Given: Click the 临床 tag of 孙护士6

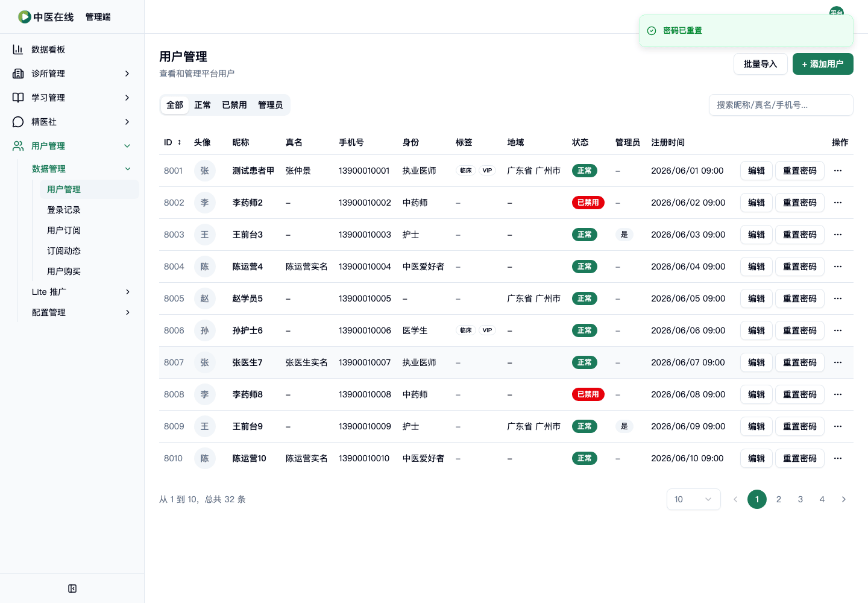Looking at the screenshot, I should click(466, 330).
